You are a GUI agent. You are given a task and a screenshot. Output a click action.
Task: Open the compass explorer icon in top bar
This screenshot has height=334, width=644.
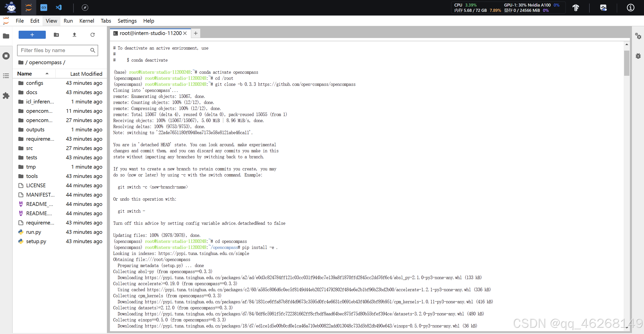85,8
